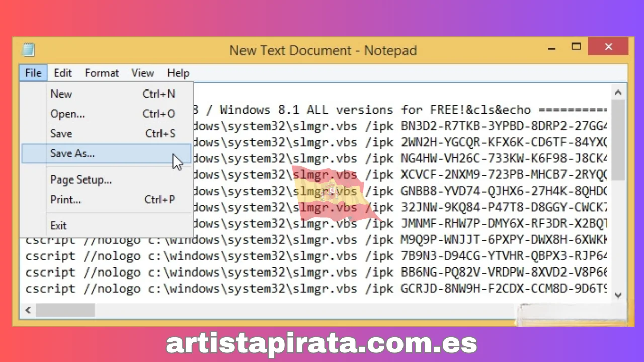Click 'cscript' in the GCRJD key line
Viewport: 644px width, 362px height.
coord(50,289)
